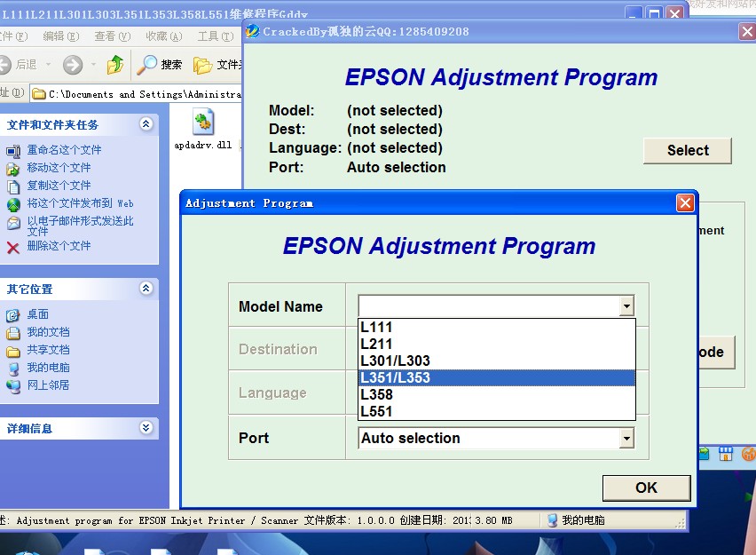The image size is (756, 555).
Task: Click the rename file icon
Action: pyautogui.click(x=13, y=152)
